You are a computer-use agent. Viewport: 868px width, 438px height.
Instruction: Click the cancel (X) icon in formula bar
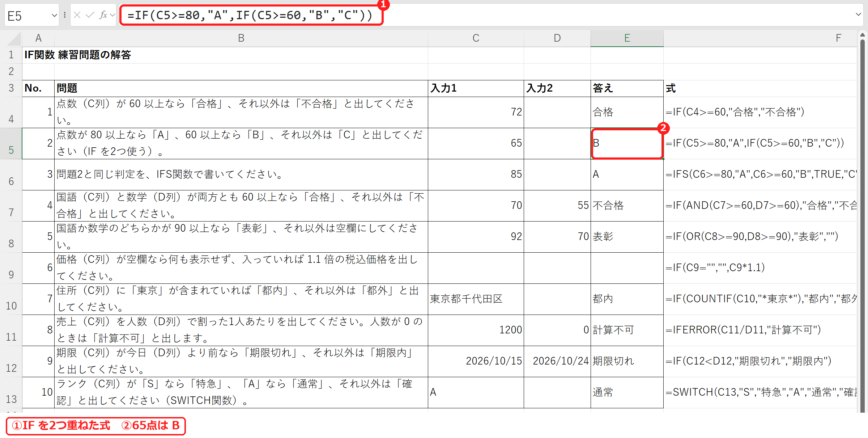pyautogui.click(x=77, y=15)
